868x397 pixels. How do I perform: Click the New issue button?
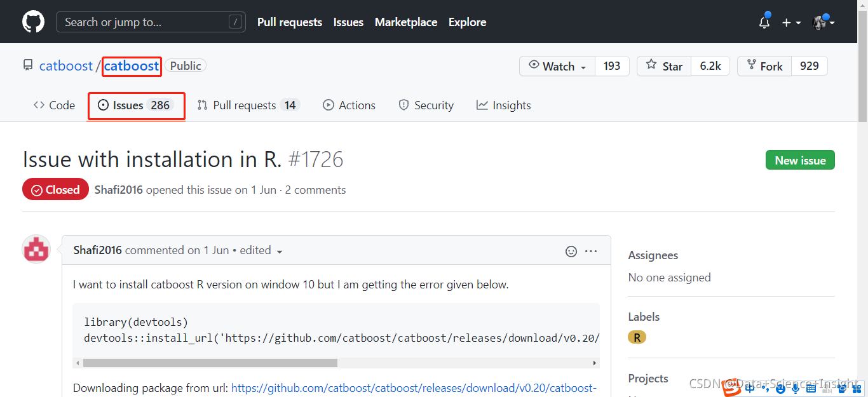point(800,159)
